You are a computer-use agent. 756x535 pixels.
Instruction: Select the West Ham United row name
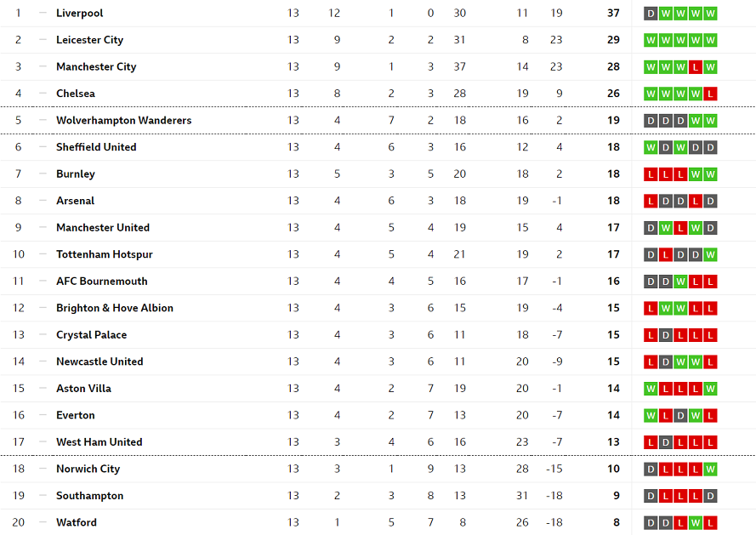[99, 442]
